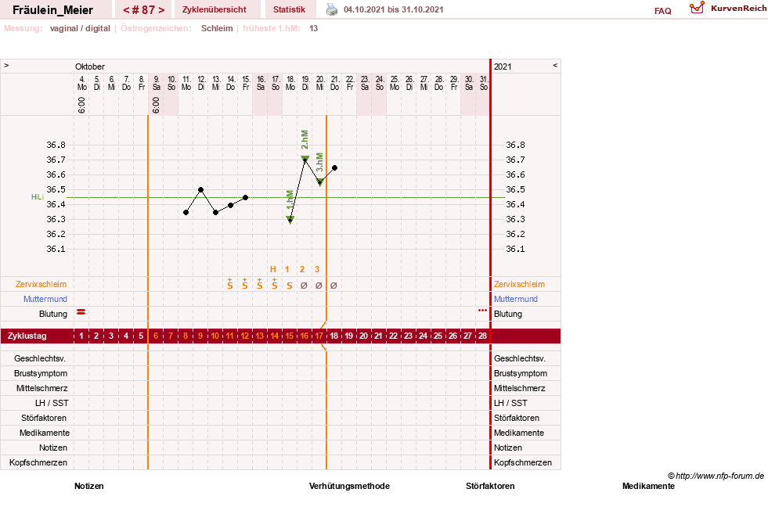Click the Medikamente heading at bottom right
The image size is (768, 532).
coord(648,486)
